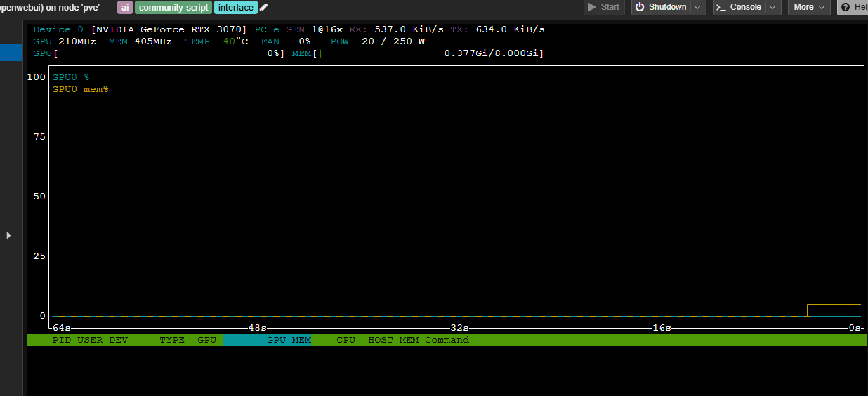Select the highlighted blue item in left sidebar
This screenshot has width=868, height=396.
11,53
